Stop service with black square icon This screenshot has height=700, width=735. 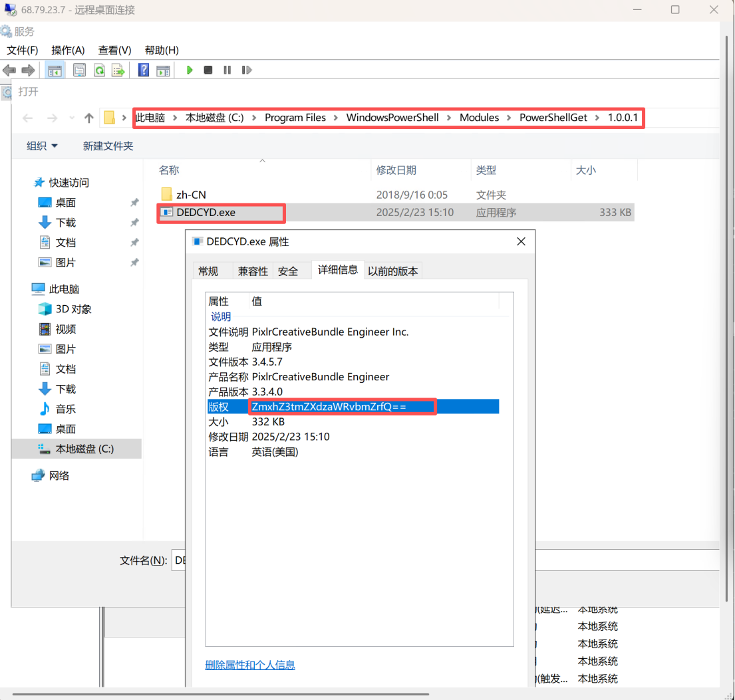click(x=208, y=70)
